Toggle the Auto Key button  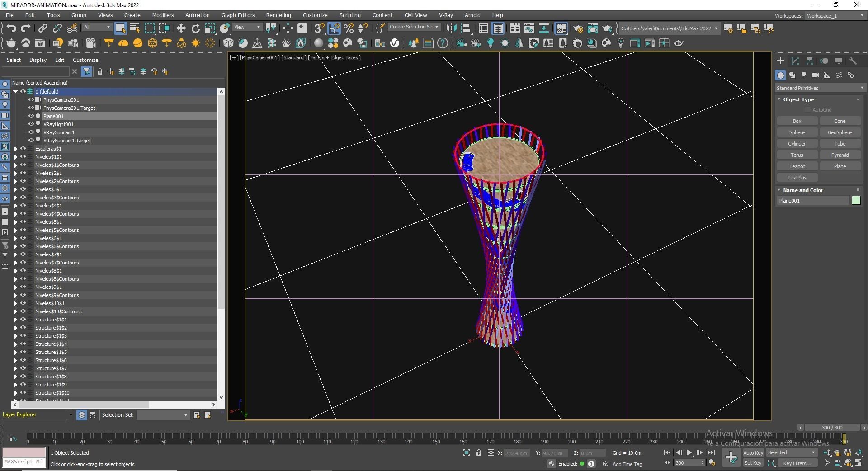(753, 452)
